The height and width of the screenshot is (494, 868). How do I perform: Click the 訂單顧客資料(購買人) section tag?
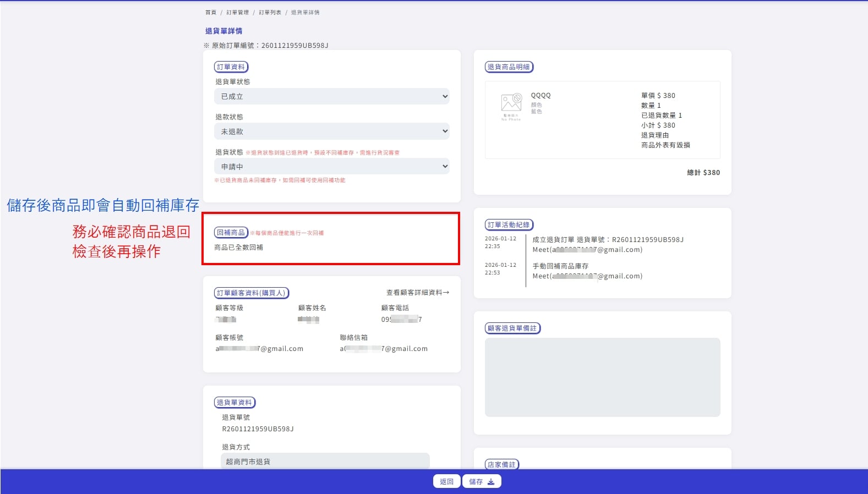(252, 293)
